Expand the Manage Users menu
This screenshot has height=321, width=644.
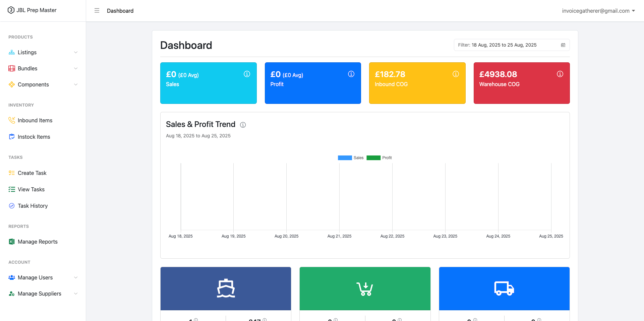(x=76, y=277)
